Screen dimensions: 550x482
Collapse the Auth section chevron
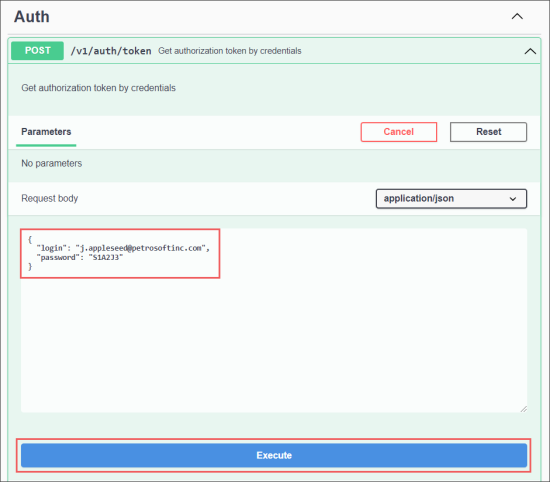click(517, 16)
